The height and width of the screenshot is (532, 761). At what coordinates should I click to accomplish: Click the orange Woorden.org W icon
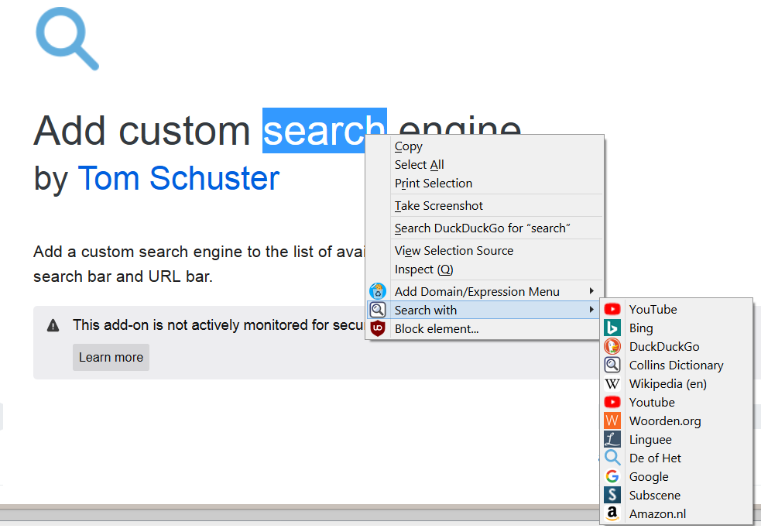(612, 420)
